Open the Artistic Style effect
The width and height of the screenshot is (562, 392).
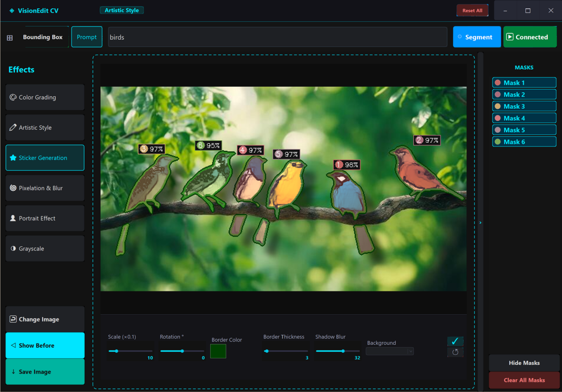tap(45, 128)
